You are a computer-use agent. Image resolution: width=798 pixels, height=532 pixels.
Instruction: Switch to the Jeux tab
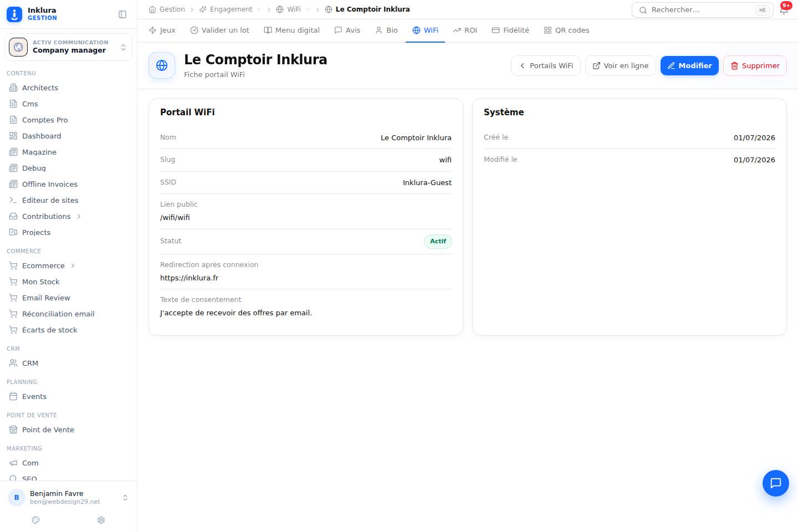coord(162,30)
